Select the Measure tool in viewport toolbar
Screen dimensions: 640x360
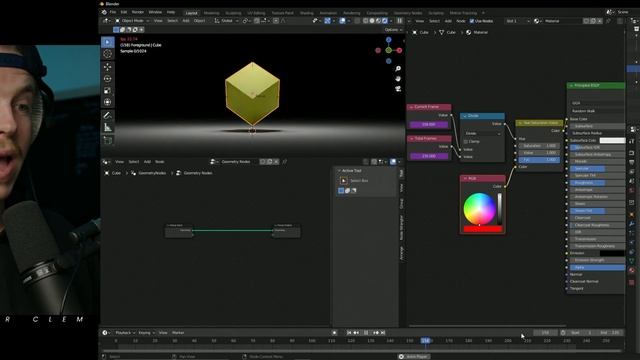pos(108,127)
